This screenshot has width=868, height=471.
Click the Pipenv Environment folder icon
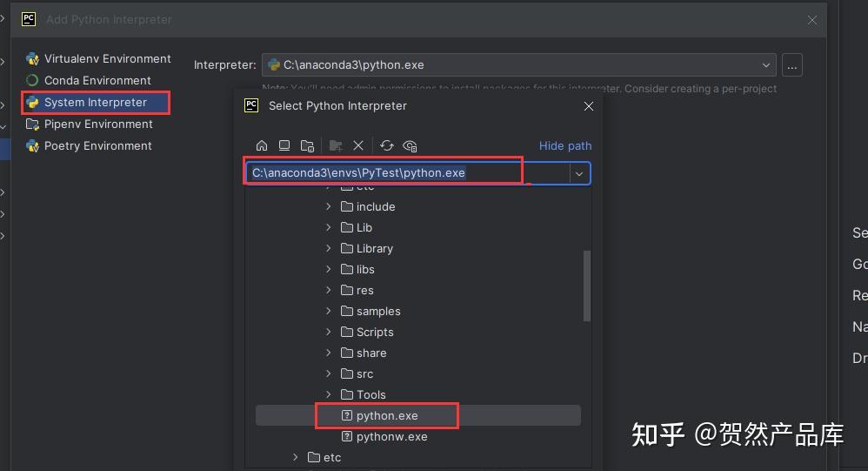[33, 124]
